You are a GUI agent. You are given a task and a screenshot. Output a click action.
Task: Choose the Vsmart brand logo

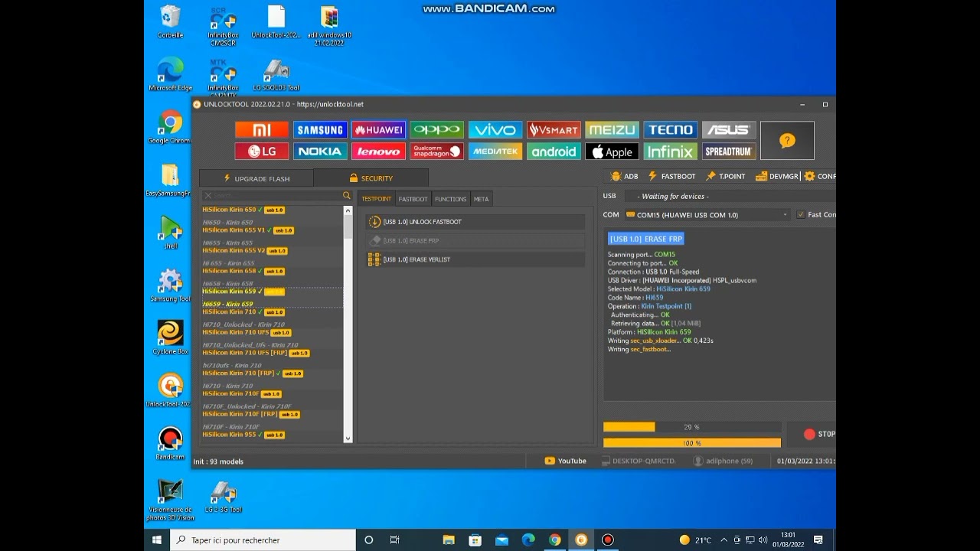pos(554,130)
